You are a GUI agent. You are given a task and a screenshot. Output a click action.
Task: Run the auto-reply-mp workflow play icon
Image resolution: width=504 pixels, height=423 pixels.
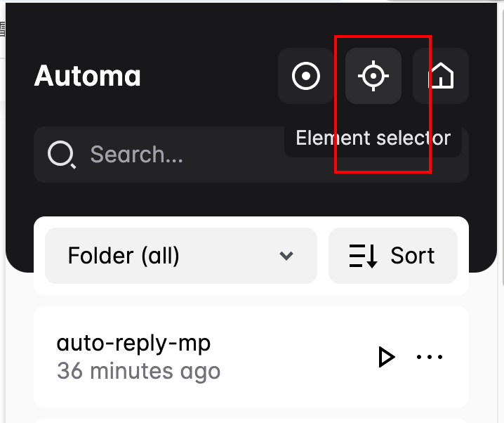385,357
